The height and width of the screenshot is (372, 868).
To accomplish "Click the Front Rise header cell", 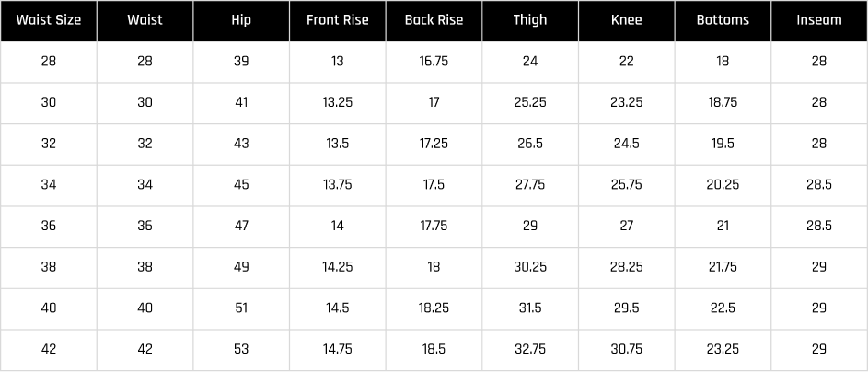I will point(338,20).
